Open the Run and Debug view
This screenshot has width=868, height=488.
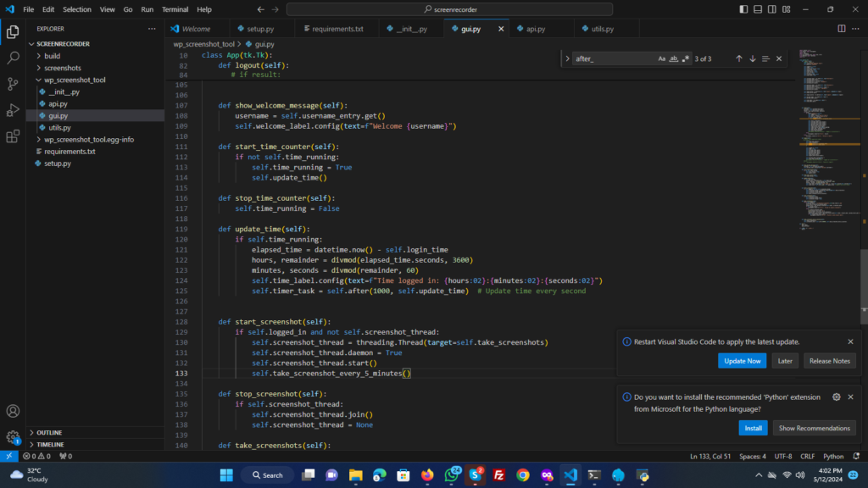pyautogui.click(x=13, y=110)
